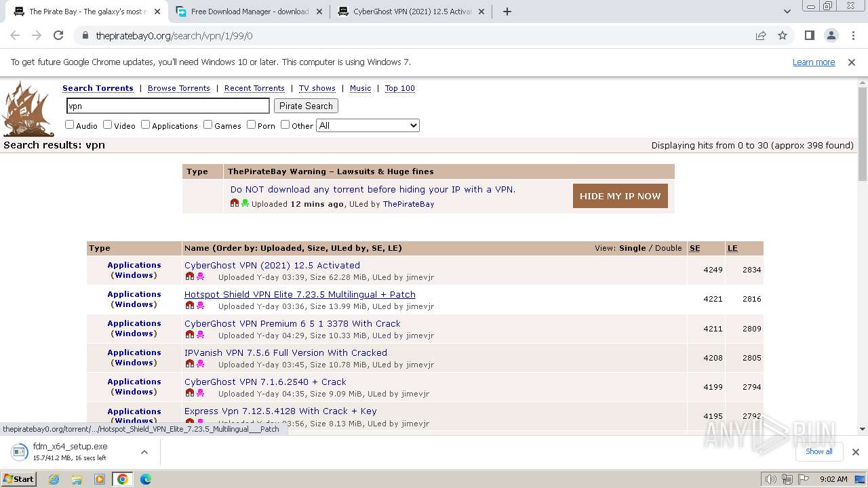Dismiss the Chrome update notification bar
Viewport: 868px width, 488px height.
(x=852, y=62)
